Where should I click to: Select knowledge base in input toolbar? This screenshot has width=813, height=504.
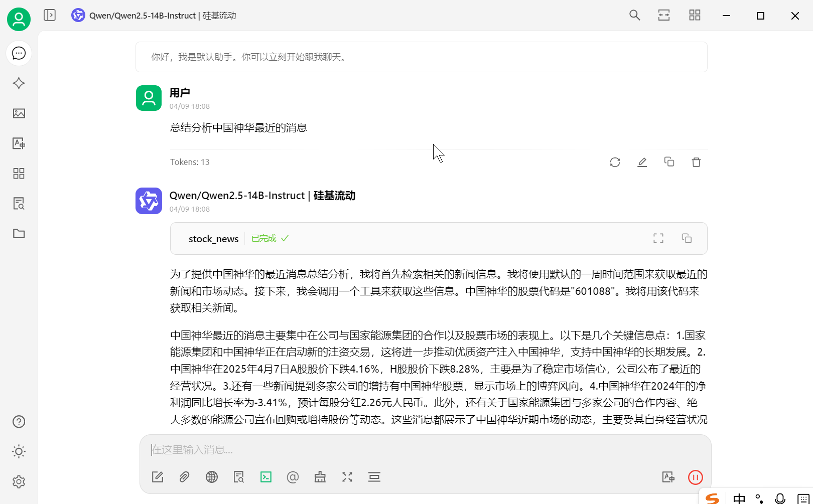[x=239, y=477]
